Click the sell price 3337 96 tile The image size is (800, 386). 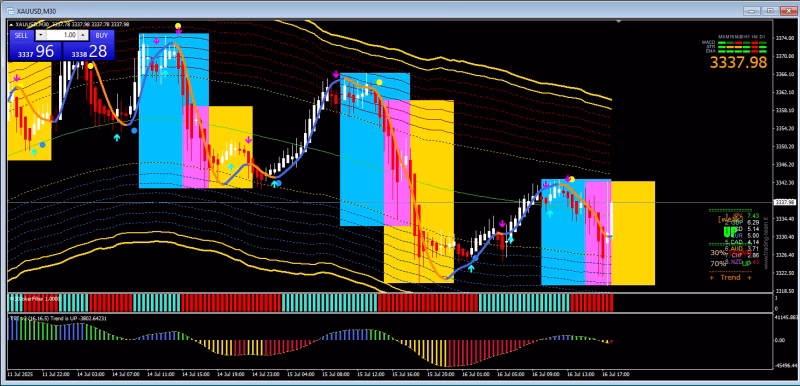pos(36,51)
